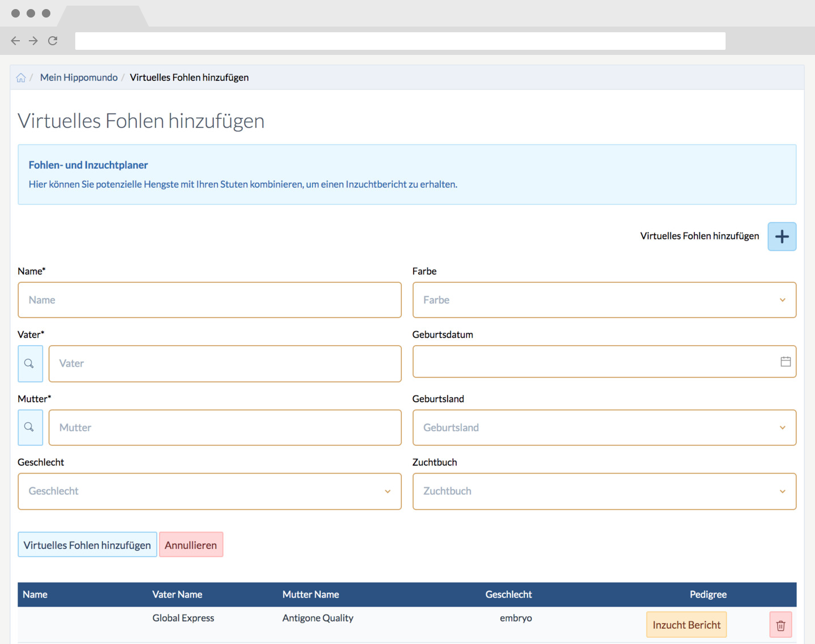Open the Farbe dropdown
The height and width of the screenshot is (644, 815).
click(x=604, y=300)
